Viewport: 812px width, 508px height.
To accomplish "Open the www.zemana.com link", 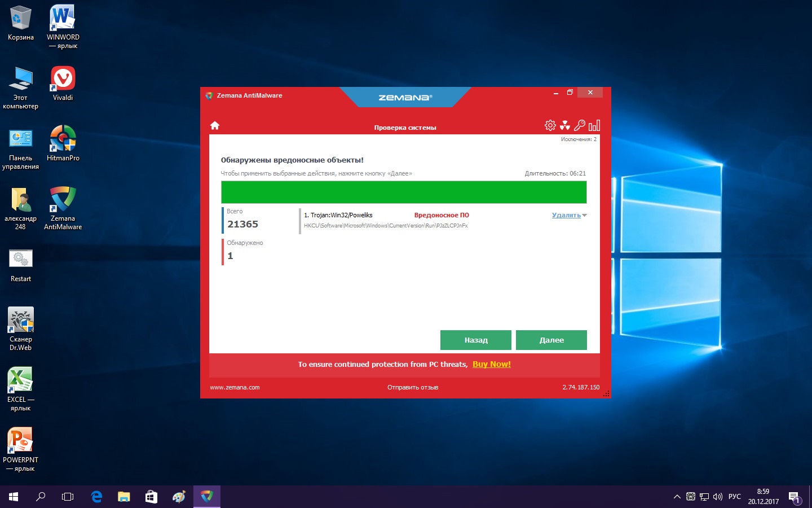I will (235, 387).
